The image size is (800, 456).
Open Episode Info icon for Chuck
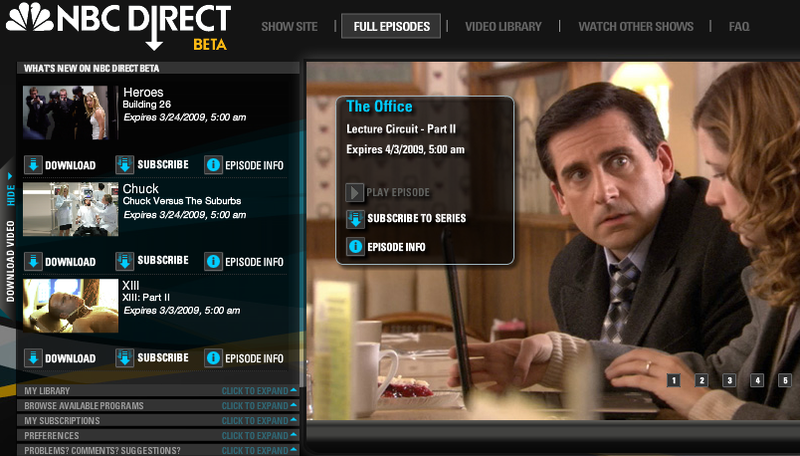pyautogui.click(x=213, y=261)
